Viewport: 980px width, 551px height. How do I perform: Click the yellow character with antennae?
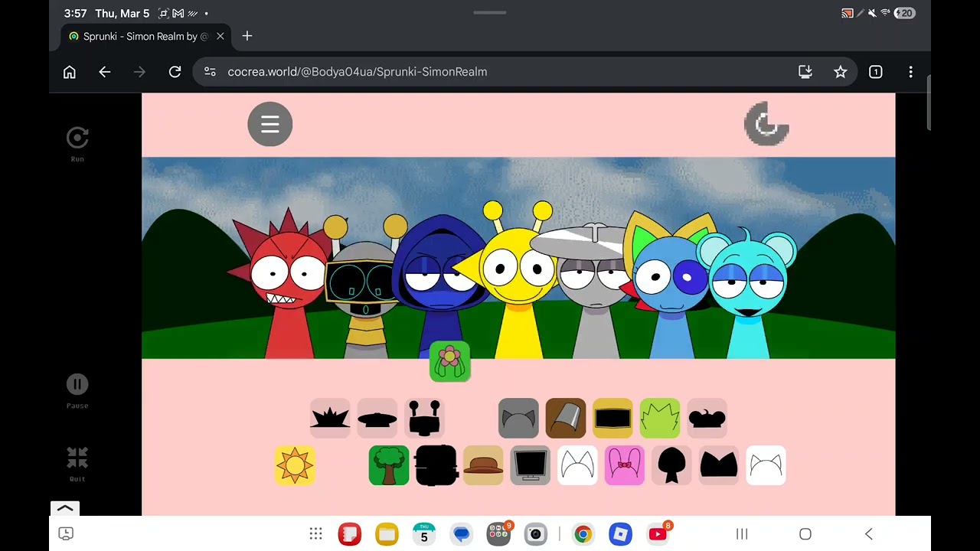pyautogui.click(x=518, y=279)
